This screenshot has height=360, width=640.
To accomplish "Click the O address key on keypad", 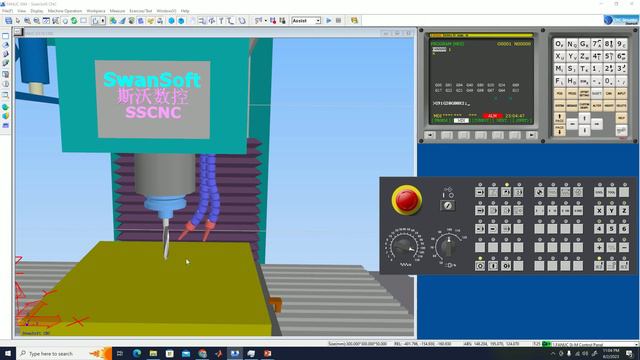I will point(560,44).
